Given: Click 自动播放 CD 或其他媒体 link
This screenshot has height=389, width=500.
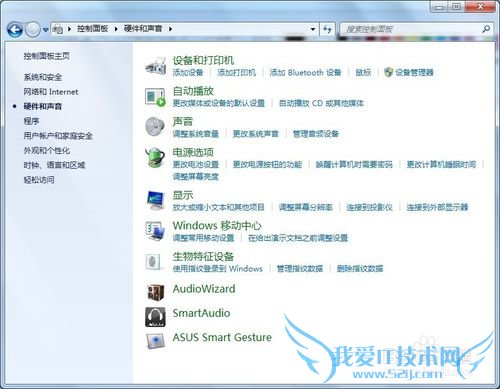Looking at the screenshot, I should point(321,103).
